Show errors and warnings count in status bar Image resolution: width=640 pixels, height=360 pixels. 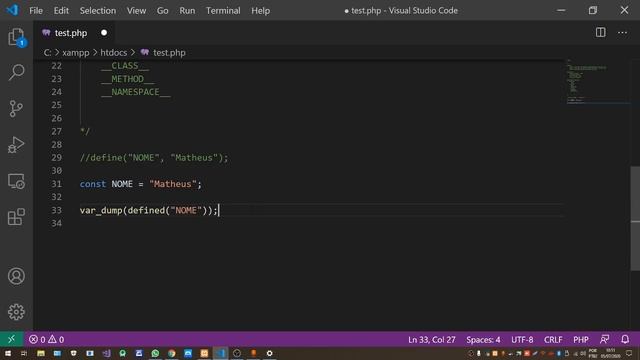(47, 339)
